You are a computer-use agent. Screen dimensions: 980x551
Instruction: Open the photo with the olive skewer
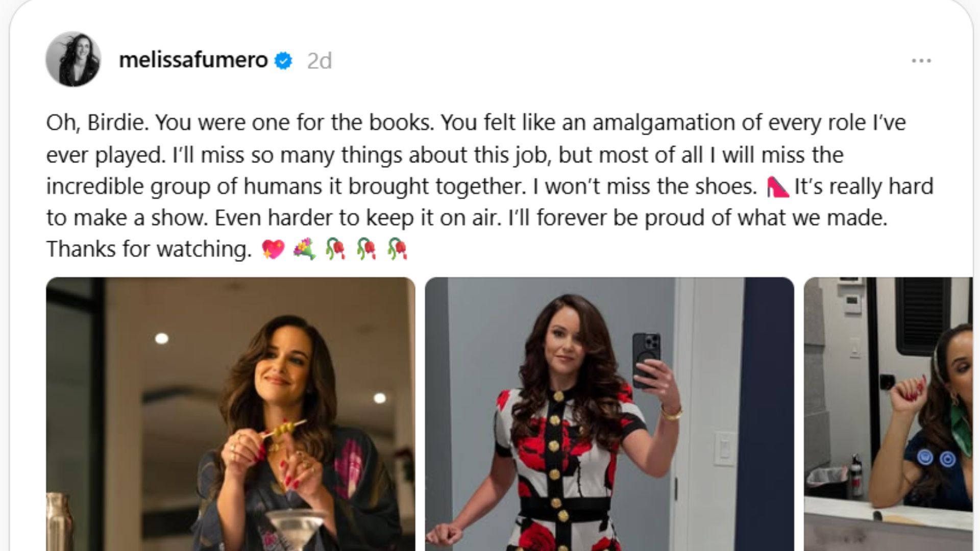tap(230, 414)
